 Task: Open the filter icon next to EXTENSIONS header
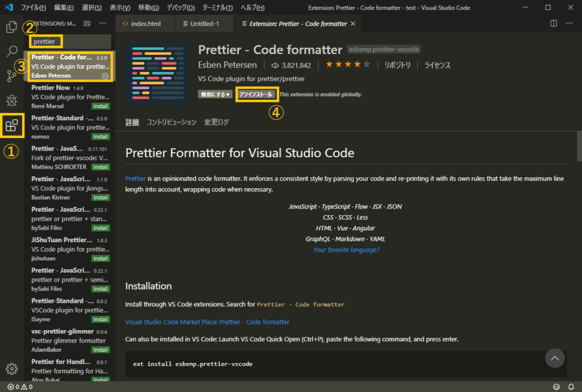tap(86, 23)
